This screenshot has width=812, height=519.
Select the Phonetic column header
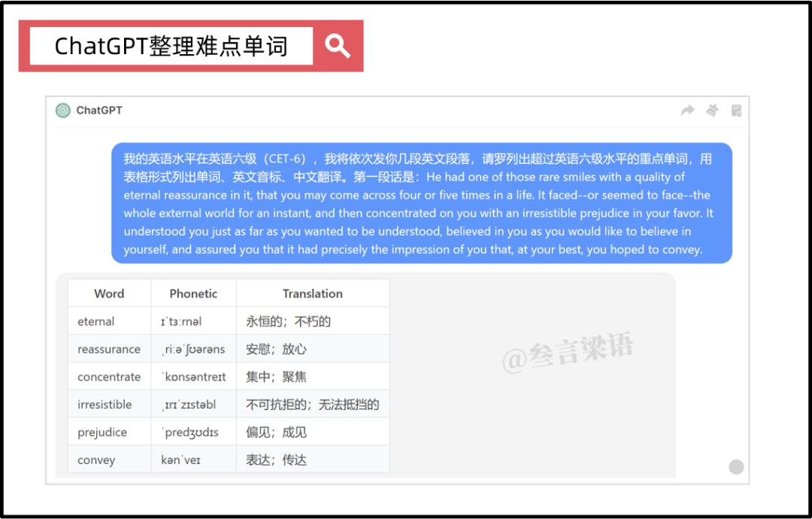193,293
